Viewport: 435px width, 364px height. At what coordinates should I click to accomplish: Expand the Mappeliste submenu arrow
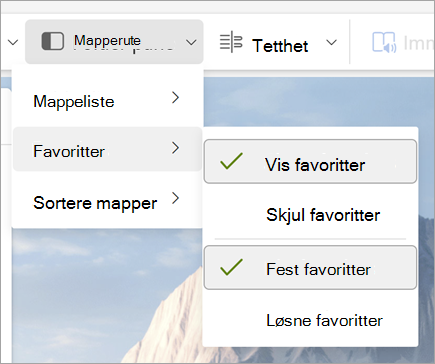[x=175, y=98]
